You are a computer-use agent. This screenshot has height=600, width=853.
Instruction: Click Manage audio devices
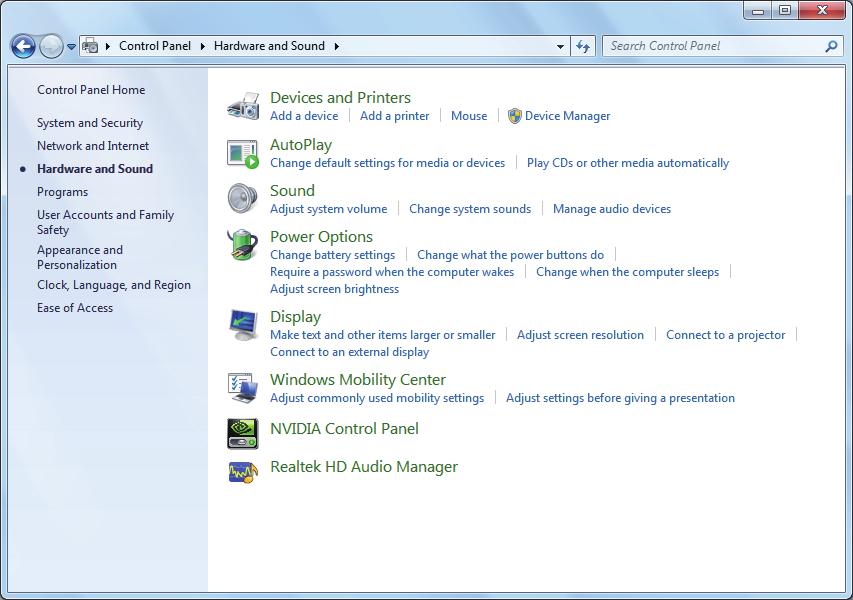pos(611,209)
